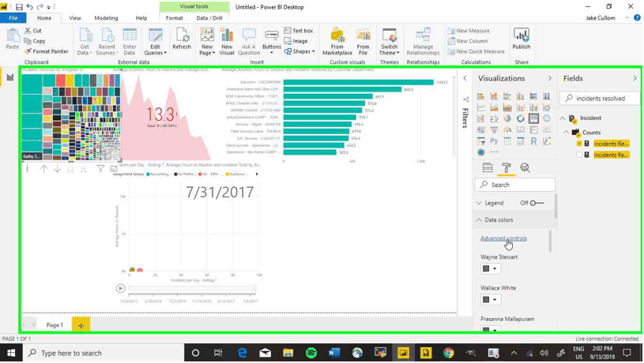Open From Marketplace custom visuals
Screen dimensions: 644x363
pos(337,41)
